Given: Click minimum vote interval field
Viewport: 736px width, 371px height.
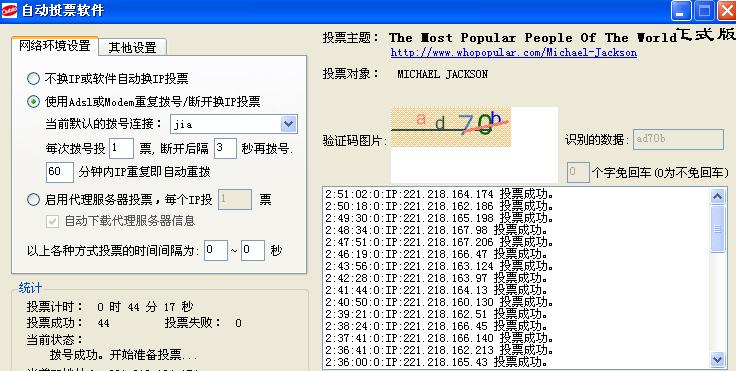Looking at the screenshot, I should click(x=216, y=250).
